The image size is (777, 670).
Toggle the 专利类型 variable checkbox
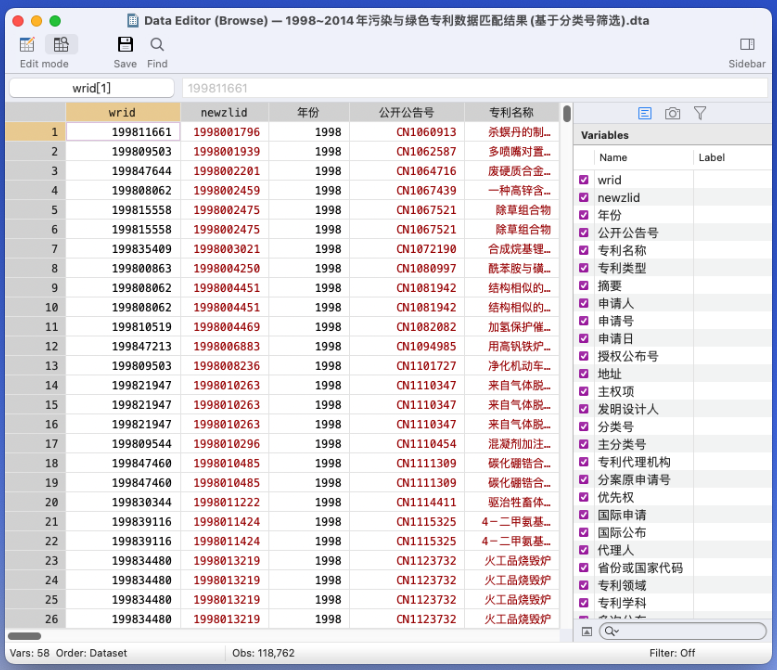tap(584, 268)
